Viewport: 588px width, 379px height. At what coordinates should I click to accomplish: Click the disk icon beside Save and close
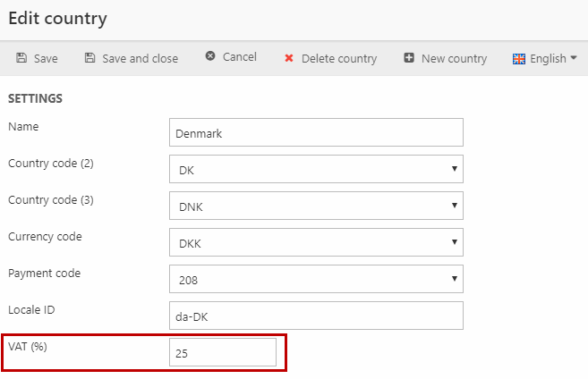[x=89, y=58]
